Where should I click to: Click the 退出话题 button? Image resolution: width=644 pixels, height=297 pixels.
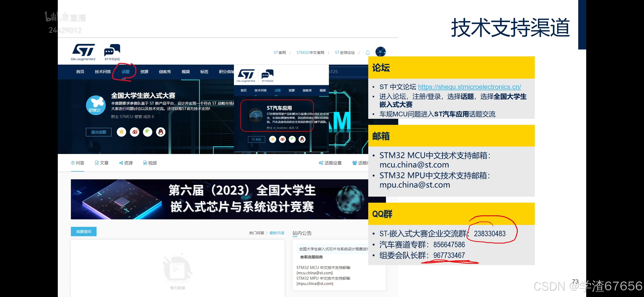click(99, 132)
